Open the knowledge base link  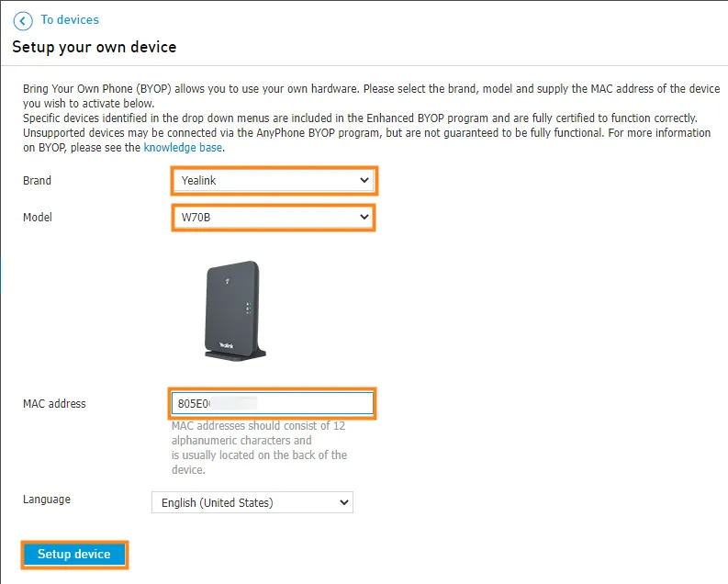coord(183,148)
